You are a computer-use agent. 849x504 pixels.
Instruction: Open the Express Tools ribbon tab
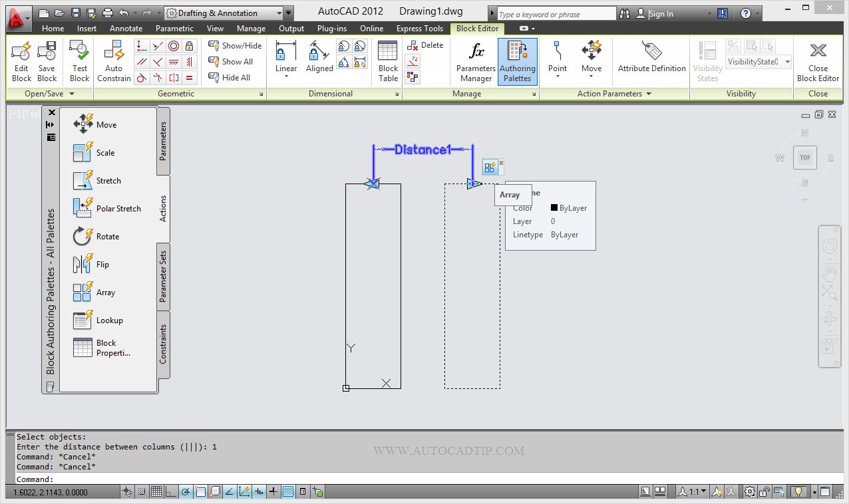point(420,29)
